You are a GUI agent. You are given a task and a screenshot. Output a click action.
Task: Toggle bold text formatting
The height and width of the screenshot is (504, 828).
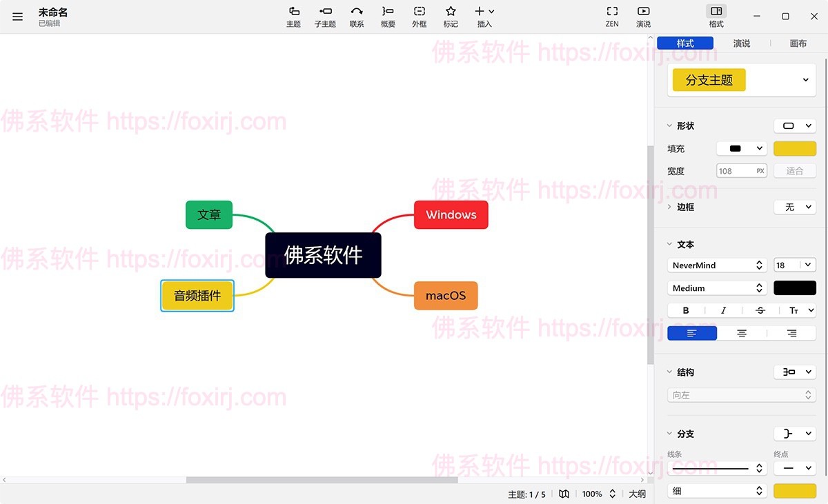click(x=685, y=310)
